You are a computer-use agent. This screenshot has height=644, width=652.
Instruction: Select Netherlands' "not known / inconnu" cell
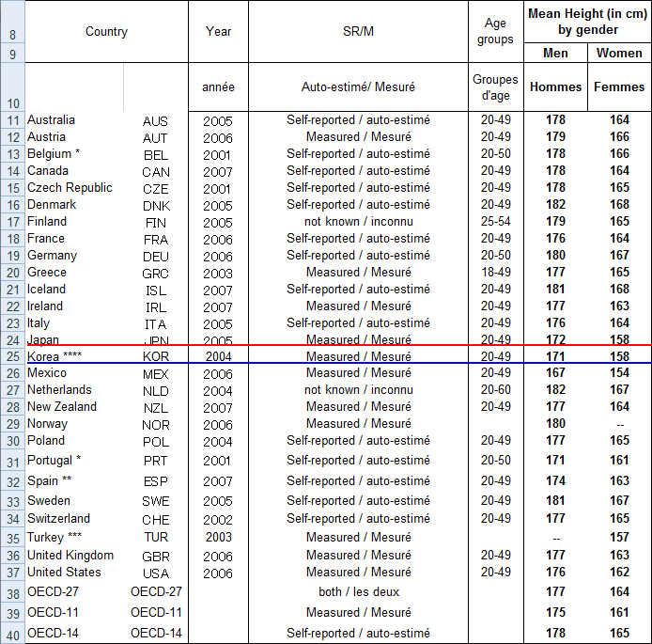tap(358, 390)
